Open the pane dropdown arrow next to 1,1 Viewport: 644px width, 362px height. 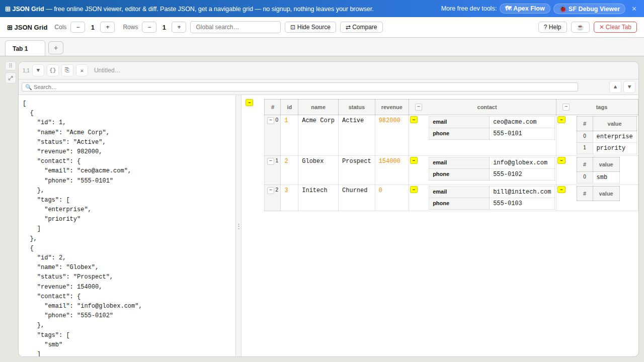click(x=38, y=70)
